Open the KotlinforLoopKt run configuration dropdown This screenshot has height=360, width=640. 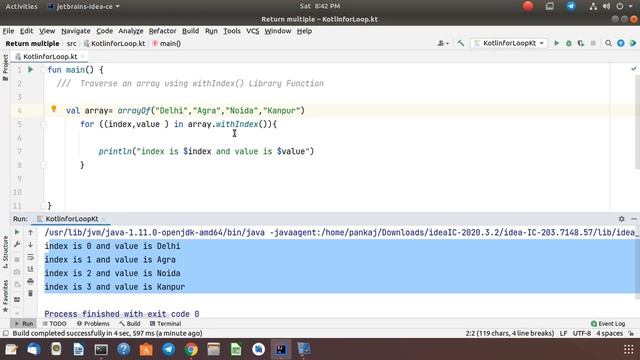[x=509, y=43]
